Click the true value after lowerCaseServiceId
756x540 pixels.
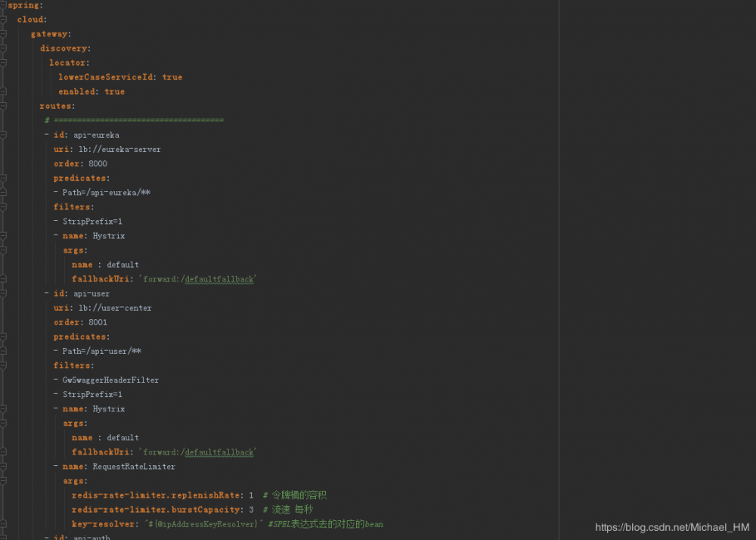[172, 77]
